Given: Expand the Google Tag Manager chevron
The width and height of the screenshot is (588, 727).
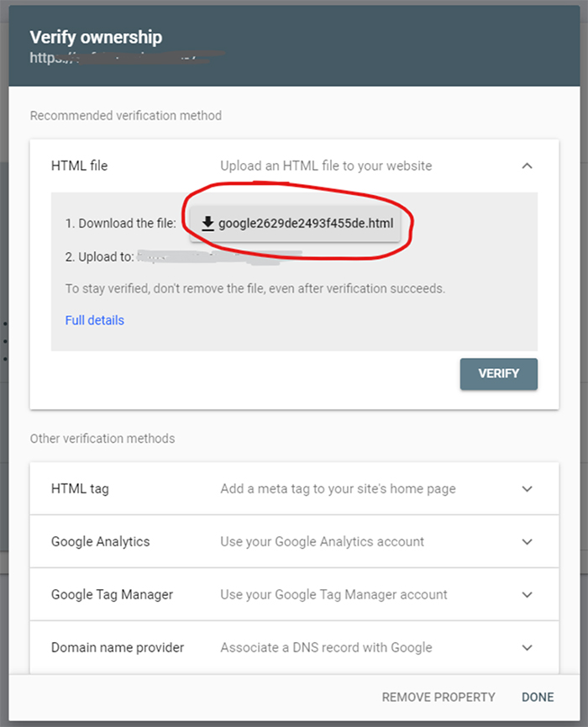Looking at the screenshot, I should click(x=527, y=594).
